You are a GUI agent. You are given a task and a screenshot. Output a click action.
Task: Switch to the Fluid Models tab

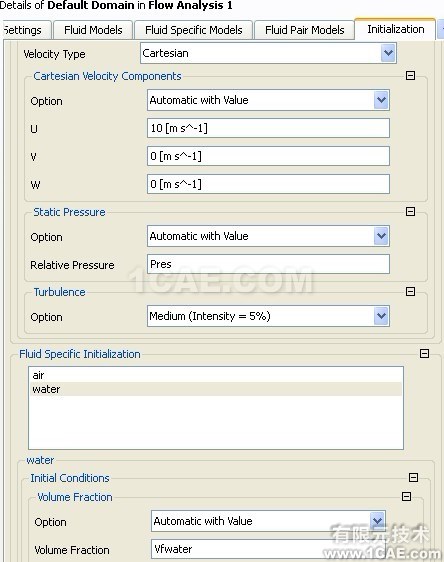tap(93, 30)
